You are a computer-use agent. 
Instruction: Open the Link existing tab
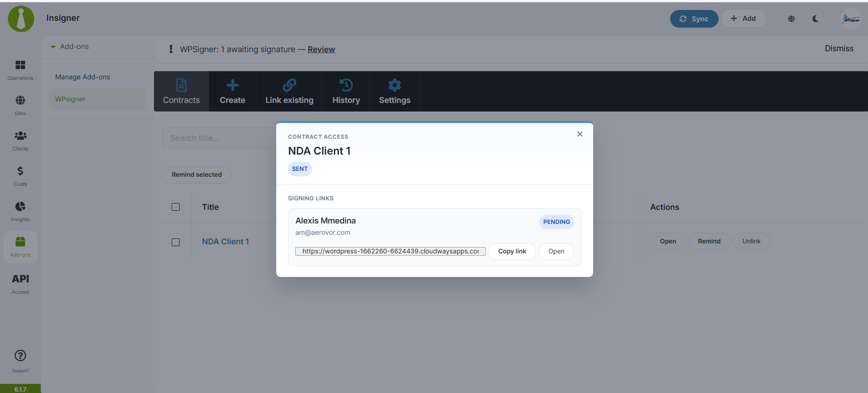coord(289,91)
